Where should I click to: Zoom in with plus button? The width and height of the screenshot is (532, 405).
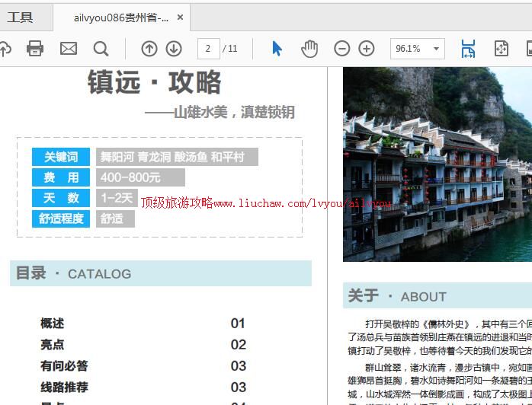pos(367,49)
